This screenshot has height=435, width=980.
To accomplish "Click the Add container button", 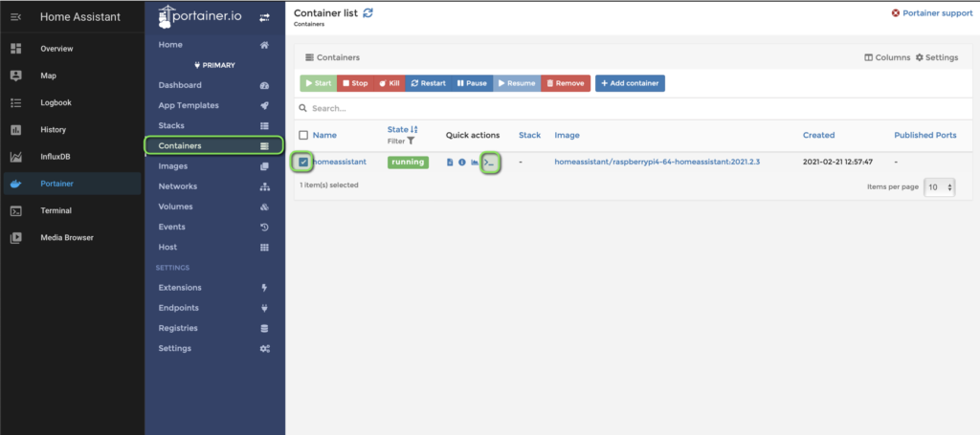I will point(630,83).
